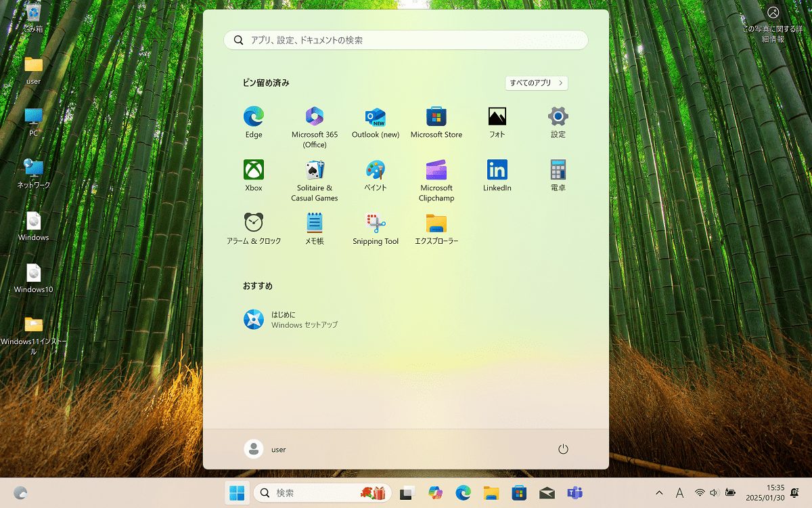Click the すべてのアプリ button
This screenshot has width=812, height=508.
coord(537,83)
